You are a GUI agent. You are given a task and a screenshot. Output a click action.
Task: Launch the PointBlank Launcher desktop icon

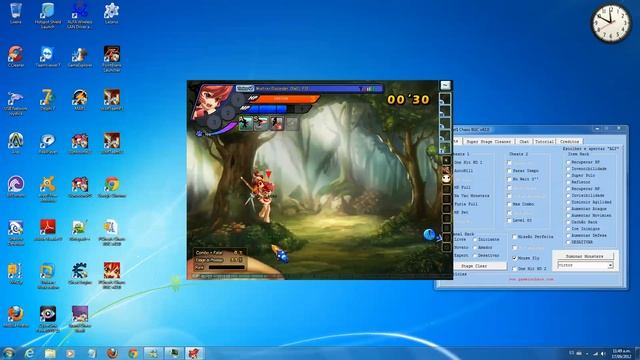[111, 58]
